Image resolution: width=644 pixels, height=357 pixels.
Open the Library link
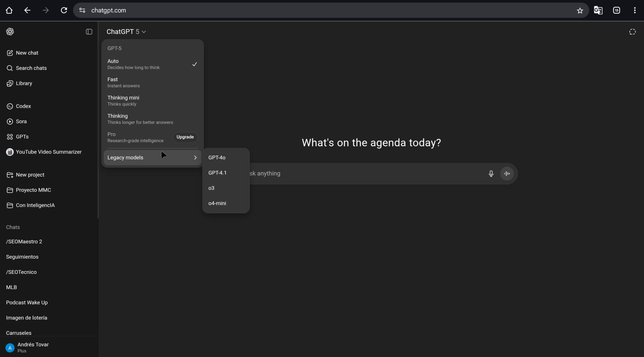[x=24, y=84]
